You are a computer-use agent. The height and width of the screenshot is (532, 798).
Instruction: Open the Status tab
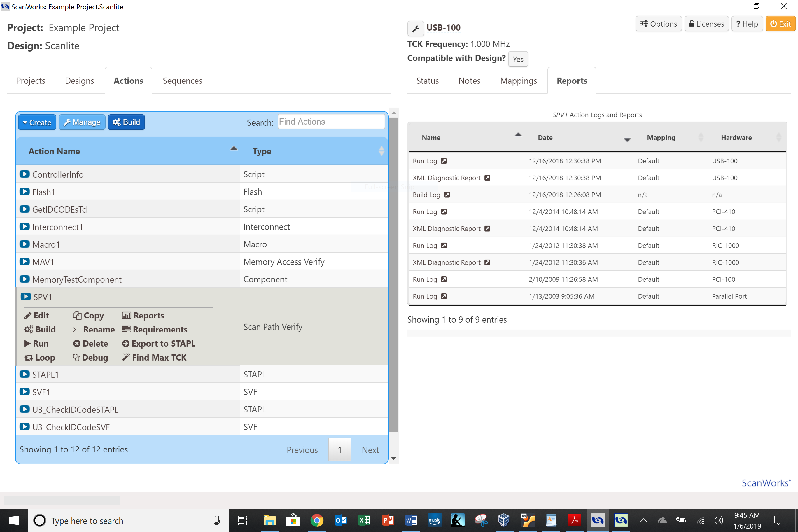(428, 81)
